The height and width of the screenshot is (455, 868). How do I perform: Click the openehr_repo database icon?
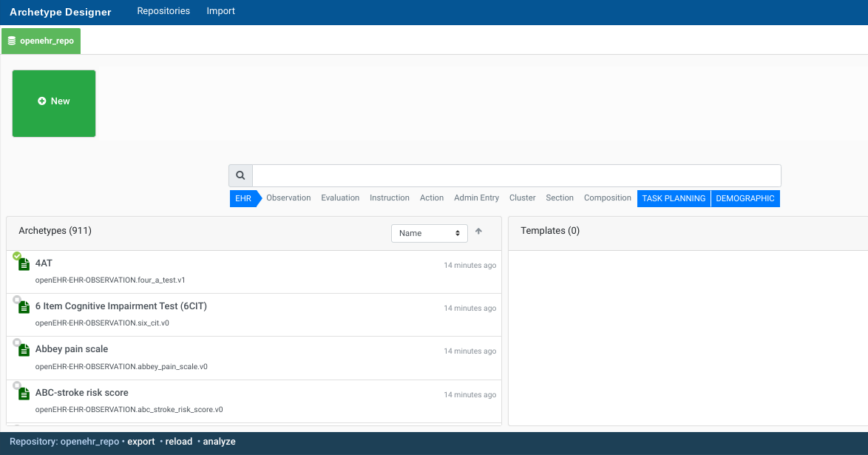click(x=12, y=41)
